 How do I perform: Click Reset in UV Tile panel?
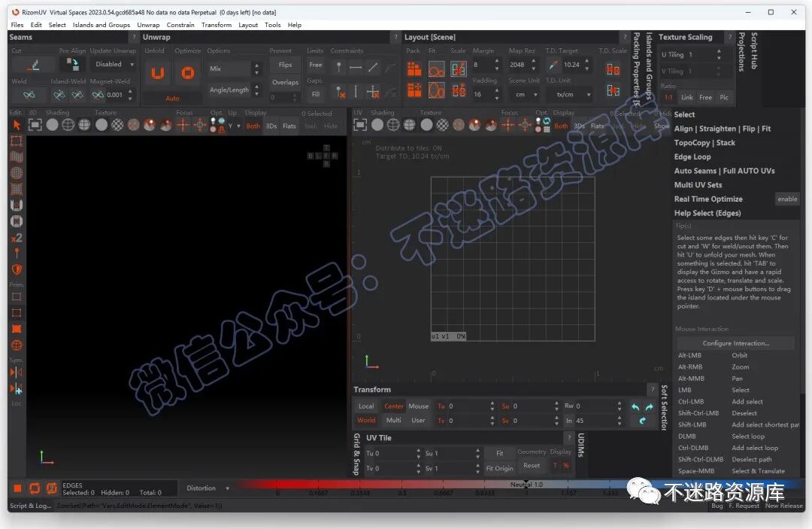[x=532, y=466]
